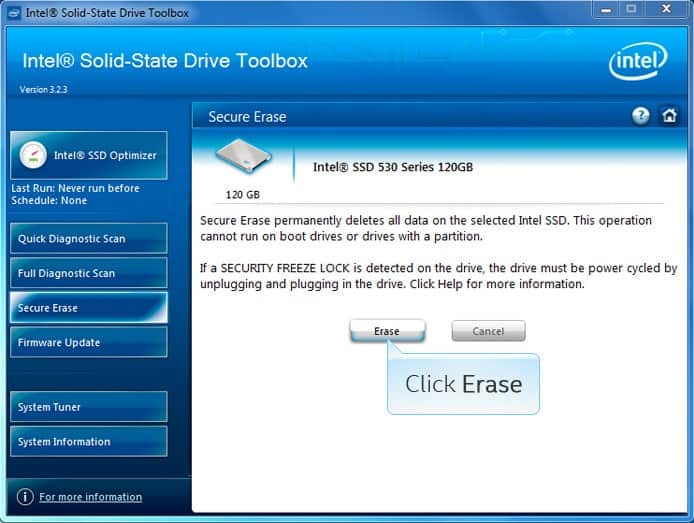Click the Erase button

tap(387, 331)
